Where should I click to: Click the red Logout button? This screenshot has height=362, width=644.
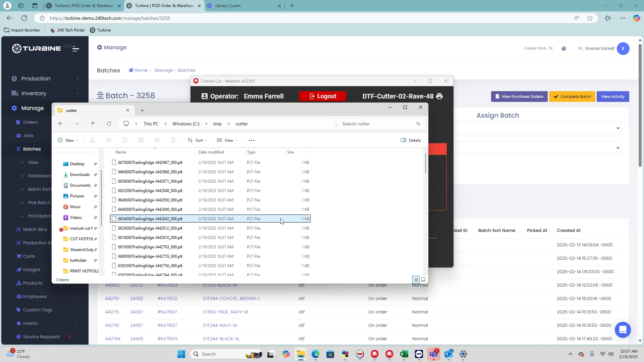click(x=322, y=97)
